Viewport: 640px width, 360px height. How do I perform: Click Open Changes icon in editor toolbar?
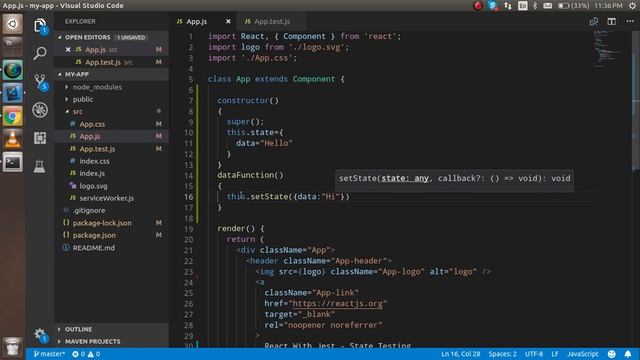(x=594, y=21)
